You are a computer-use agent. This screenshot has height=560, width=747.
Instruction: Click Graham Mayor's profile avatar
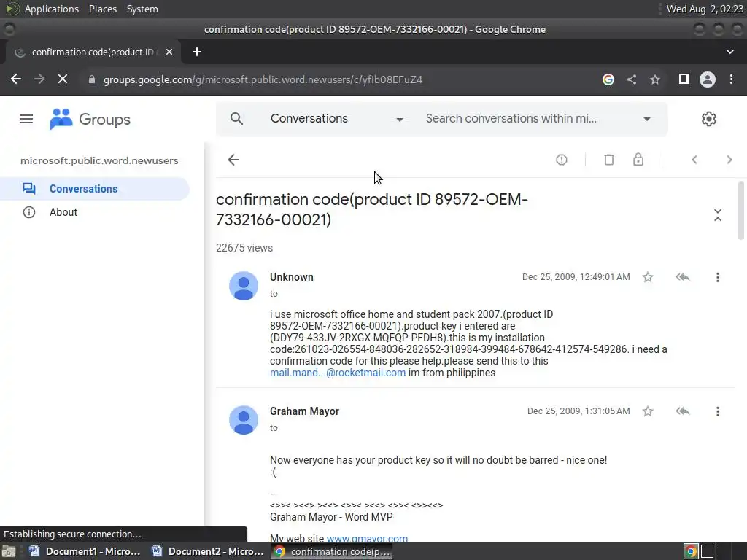coord(244,420)
